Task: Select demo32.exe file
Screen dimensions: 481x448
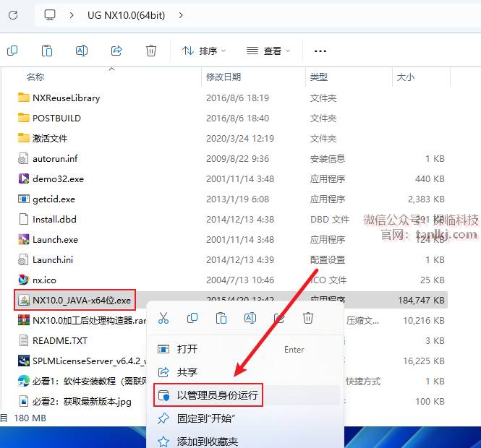Action: pos(58,179)
